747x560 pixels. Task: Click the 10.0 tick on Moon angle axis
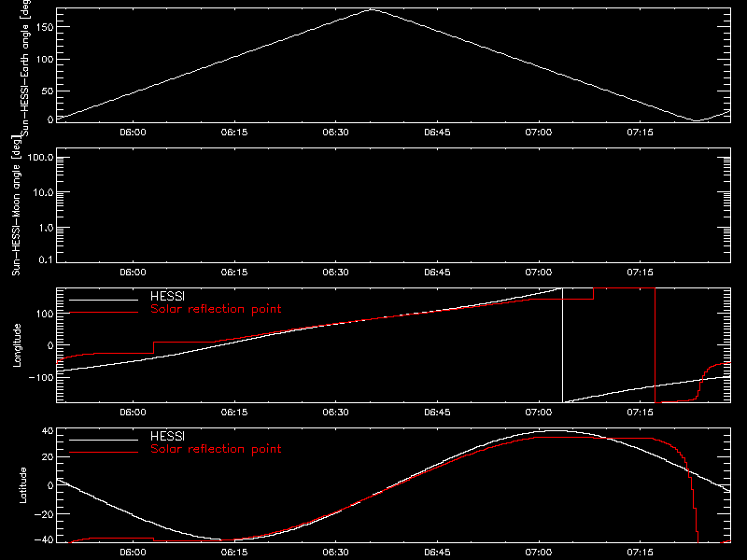click(43, 193)
